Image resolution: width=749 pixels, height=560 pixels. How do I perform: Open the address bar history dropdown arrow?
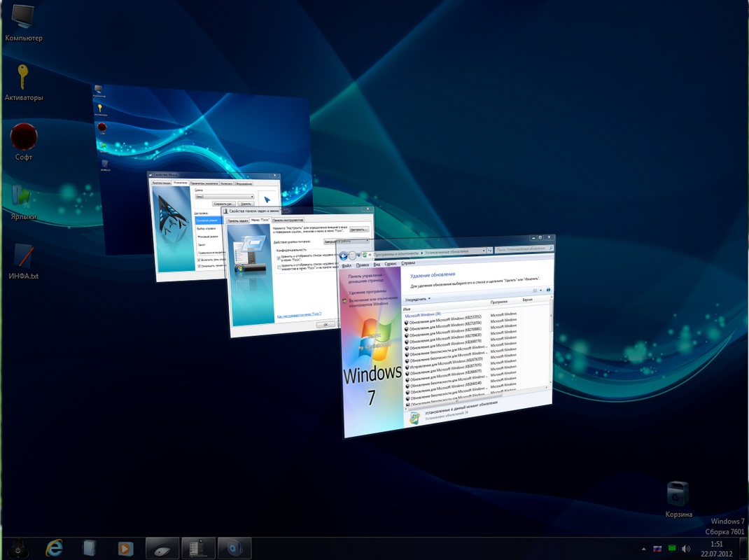point(484,251)
